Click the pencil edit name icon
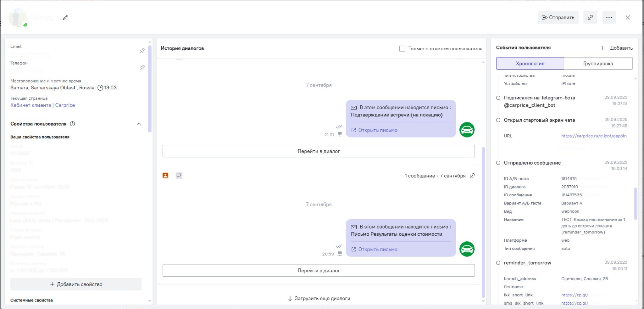The height and width of the screenshot is (309, 644). (x=65, y=18)
